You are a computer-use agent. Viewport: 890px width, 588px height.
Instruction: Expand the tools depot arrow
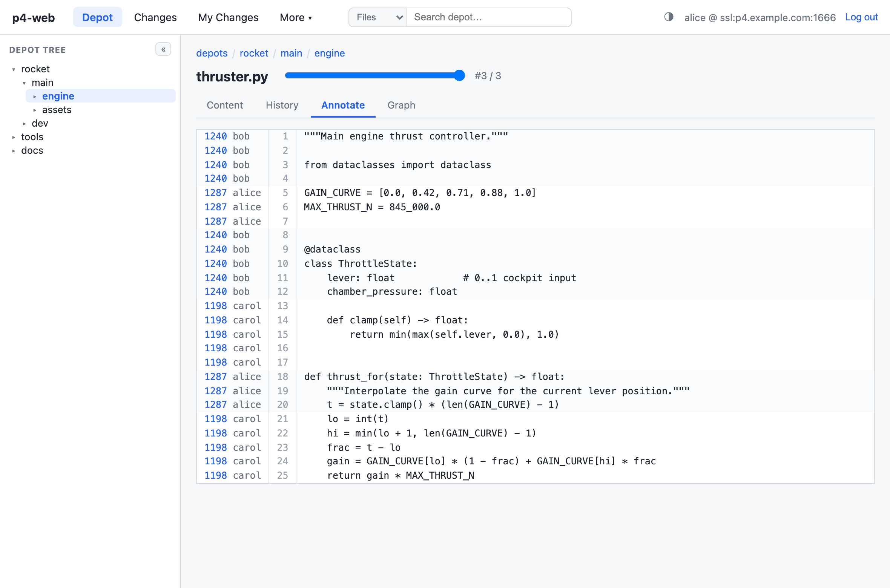(14, 137)
